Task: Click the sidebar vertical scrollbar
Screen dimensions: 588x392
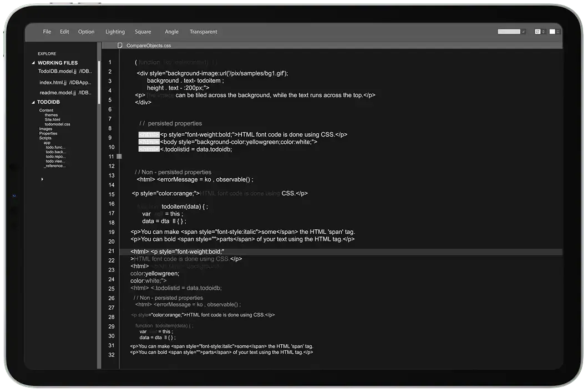Action: [99, 83]
